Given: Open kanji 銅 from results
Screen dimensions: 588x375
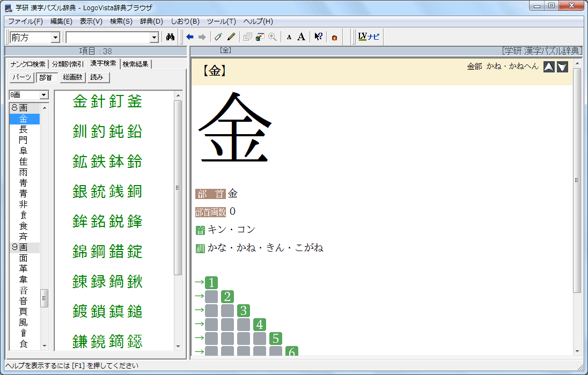Looking at the screenshot, I should (x=135, y=191).
